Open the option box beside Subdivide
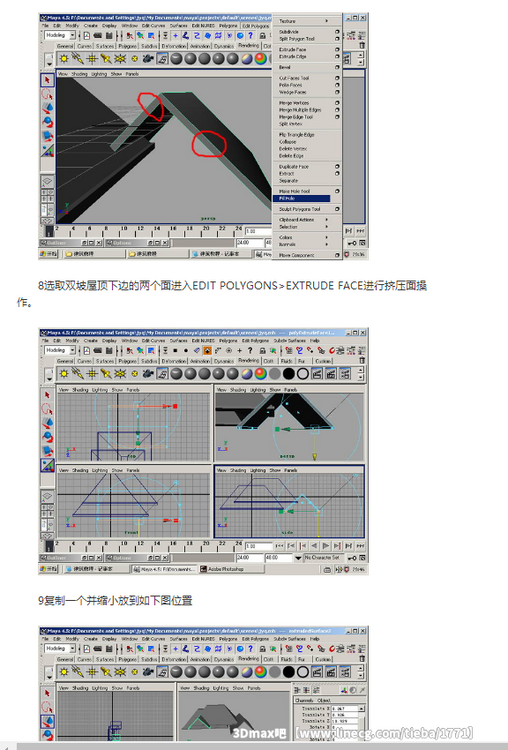Viewport: 508px width, 750px height. [x=337, y=32]
